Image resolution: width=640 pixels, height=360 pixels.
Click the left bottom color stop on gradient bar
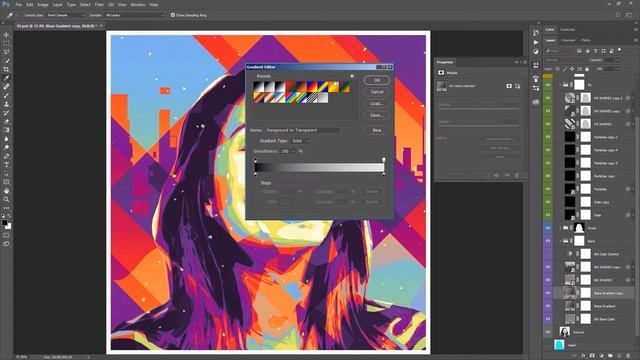[256, 175]
